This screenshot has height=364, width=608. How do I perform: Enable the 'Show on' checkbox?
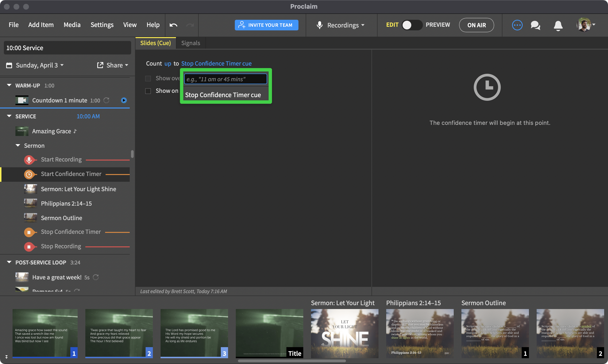148,91
